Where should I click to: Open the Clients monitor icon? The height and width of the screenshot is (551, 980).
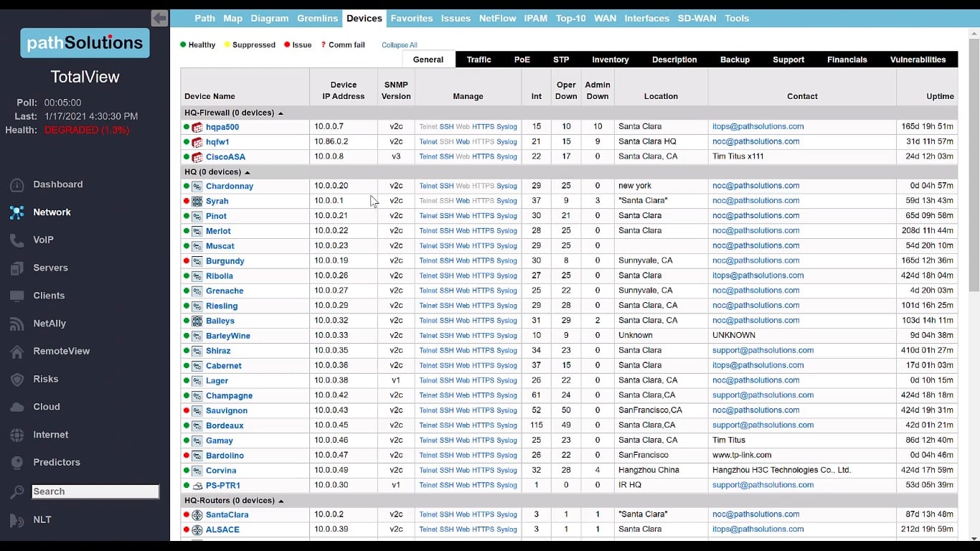[17, 296]
